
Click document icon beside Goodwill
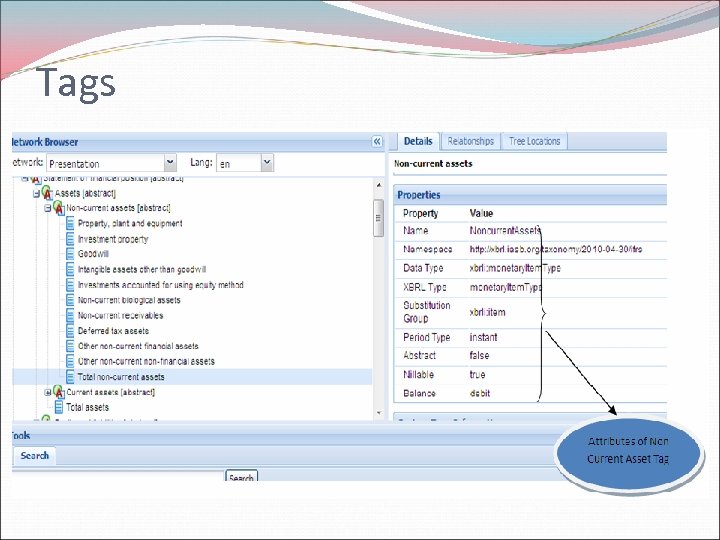[x=70, y=254]
